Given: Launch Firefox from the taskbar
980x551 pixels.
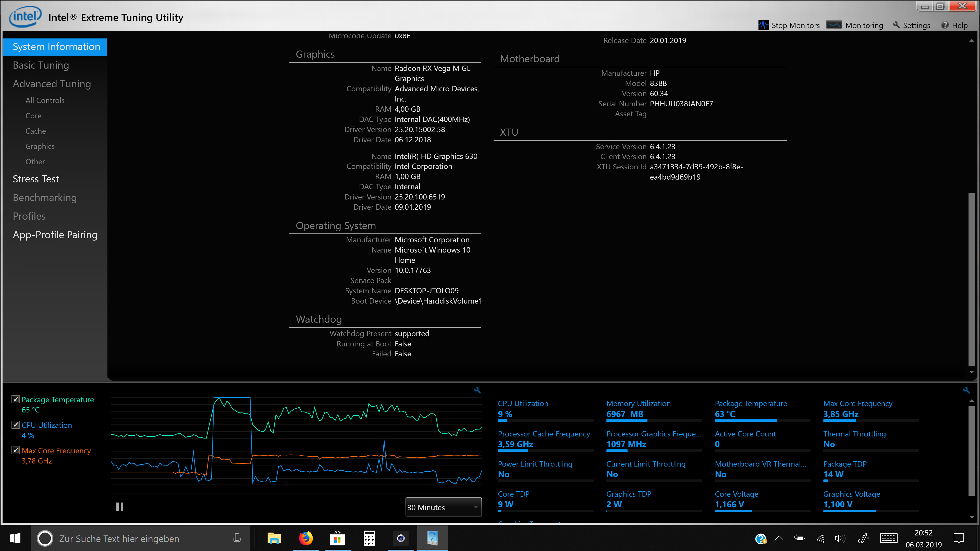Looking at the screenshot, I should (305, 538).
